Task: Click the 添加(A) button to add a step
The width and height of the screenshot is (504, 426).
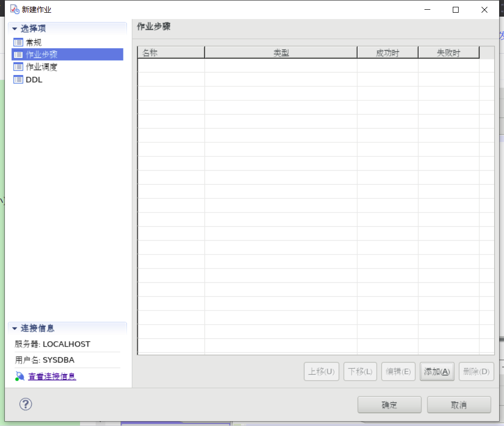Action: point(437,371)
